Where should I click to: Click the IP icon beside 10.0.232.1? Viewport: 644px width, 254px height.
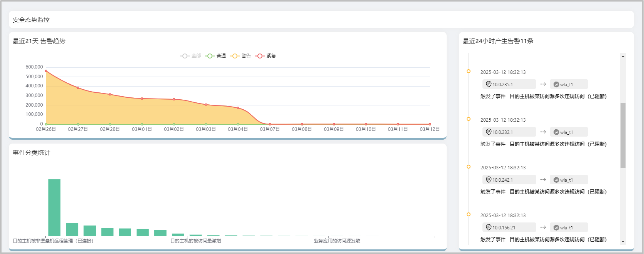[x=489, y=132]
